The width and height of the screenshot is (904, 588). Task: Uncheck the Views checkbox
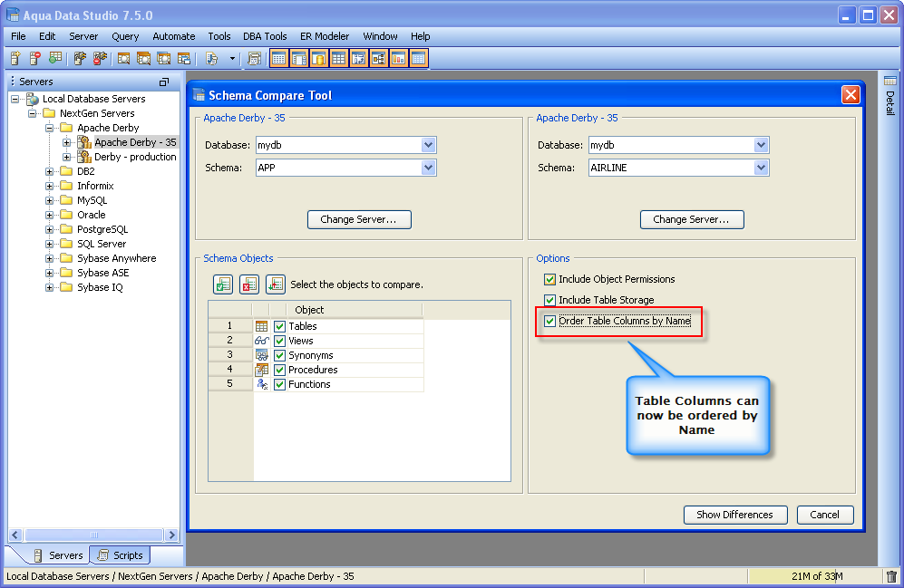tap(279, 341)
